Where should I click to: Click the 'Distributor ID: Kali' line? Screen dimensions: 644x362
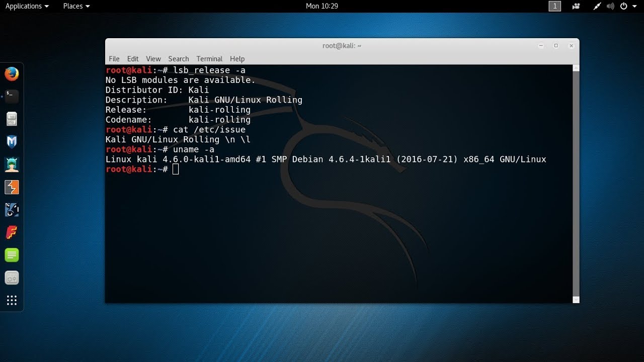point(157,90)
